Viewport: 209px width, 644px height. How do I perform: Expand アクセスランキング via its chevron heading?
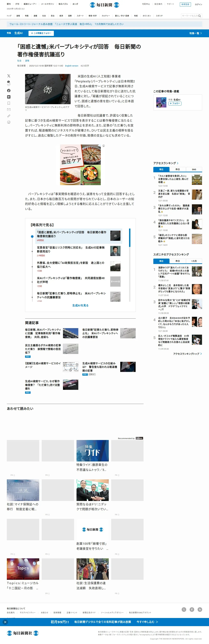pos(166,163)
